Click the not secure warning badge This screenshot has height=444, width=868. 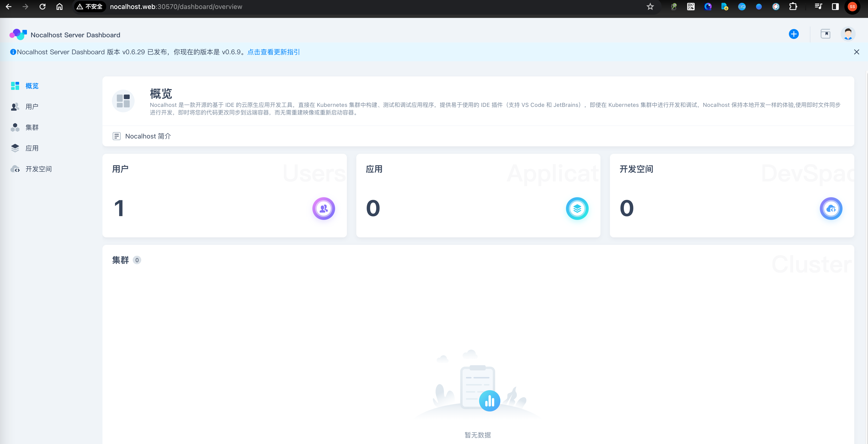pyautogui.click(x=90, y=6)
